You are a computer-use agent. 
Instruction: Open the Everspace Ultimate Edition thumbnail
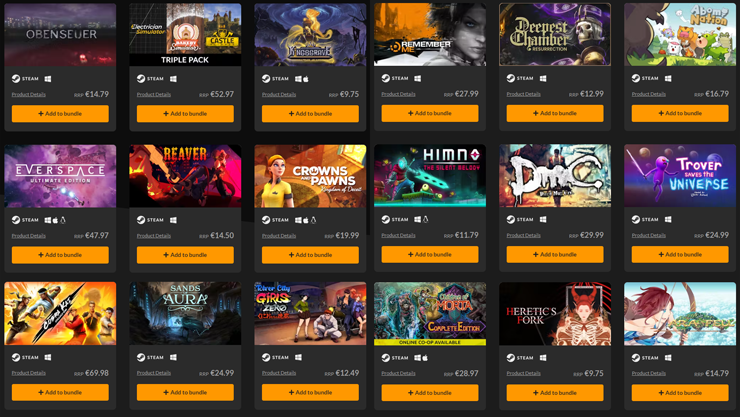point(60,176)
